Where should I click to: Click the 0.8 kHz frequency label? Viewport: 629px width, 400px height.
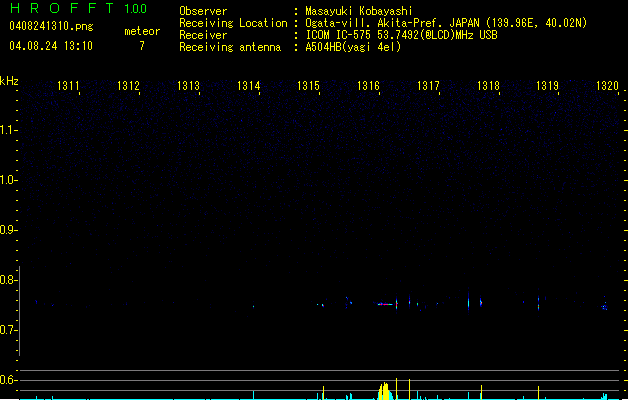click(8, 280)
